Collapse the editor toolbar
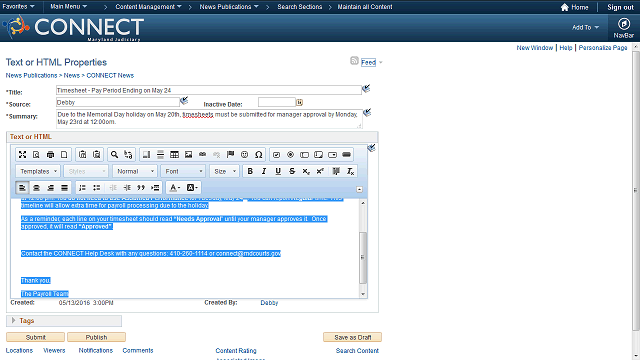 [x=359, y=189]
